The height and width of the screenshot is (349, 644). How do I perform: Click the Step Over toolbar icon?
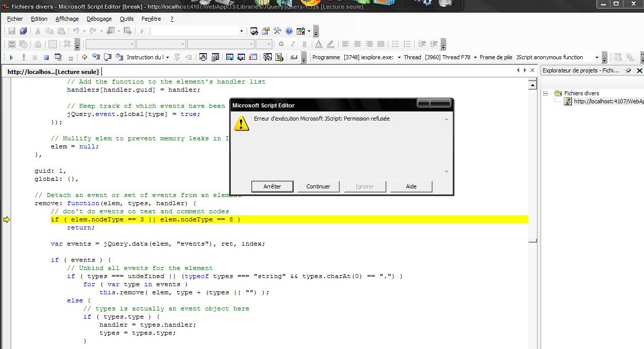point(108,57)
